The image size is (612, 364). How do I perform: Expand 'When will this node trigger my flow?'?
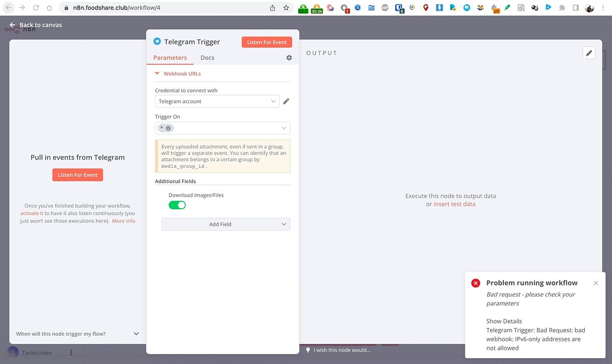pyautogui.click(x=135, y=333)
